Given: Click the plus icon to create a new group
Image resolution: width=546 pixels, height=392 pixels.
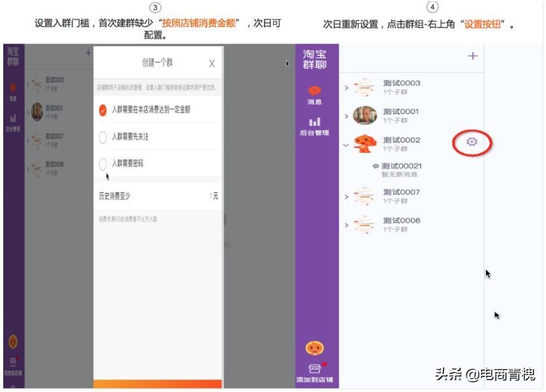Looking at the screenshot, I should pyautogui.click(x=473, y=56).
